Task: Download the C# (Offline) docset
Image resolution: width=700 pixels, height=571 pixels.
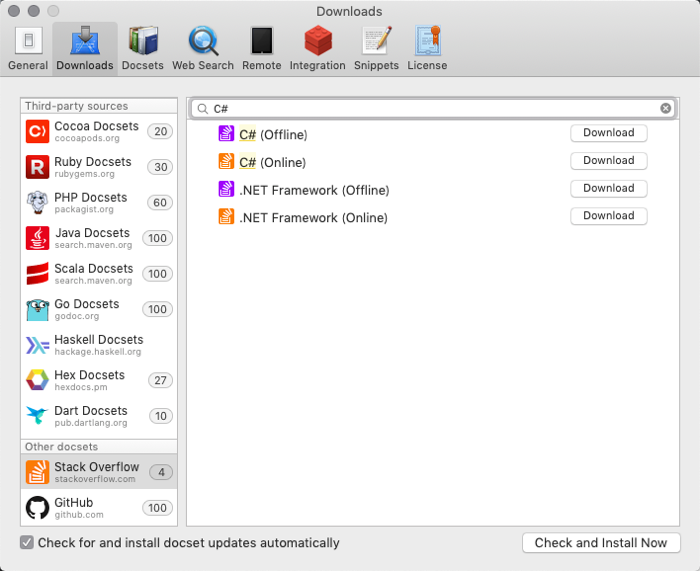Action: (x=609, y=133)
